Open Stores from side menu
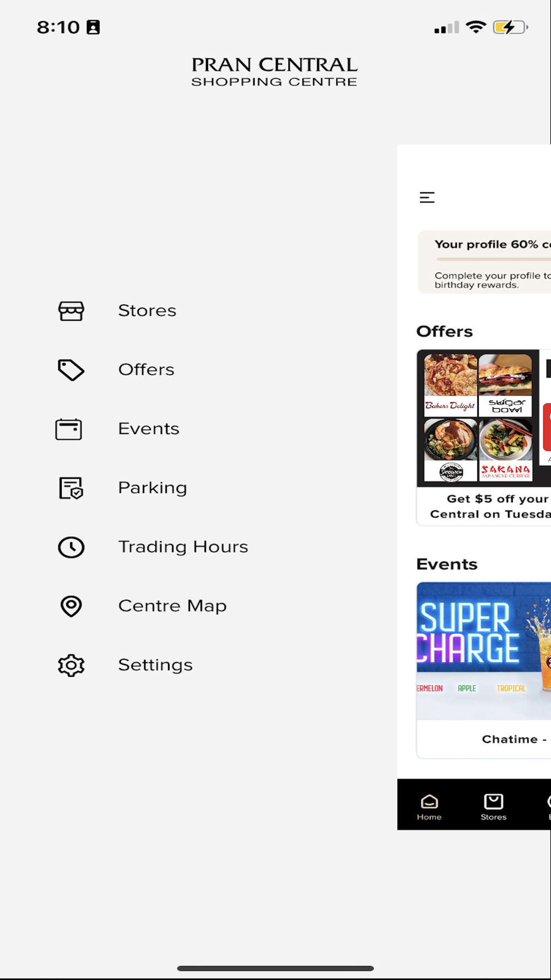Viewport: 551px width, 980px height. coord(147,311)
